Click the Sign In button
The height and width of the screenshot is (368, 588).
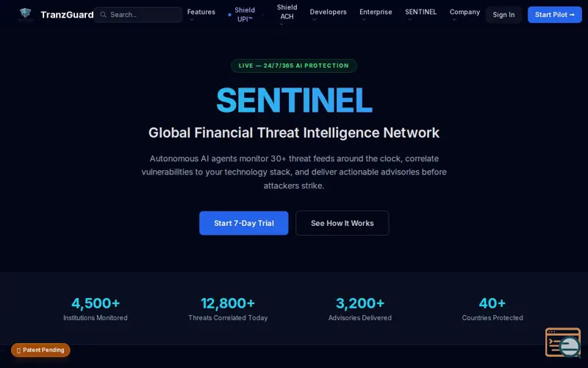click(x=503, y=15)
